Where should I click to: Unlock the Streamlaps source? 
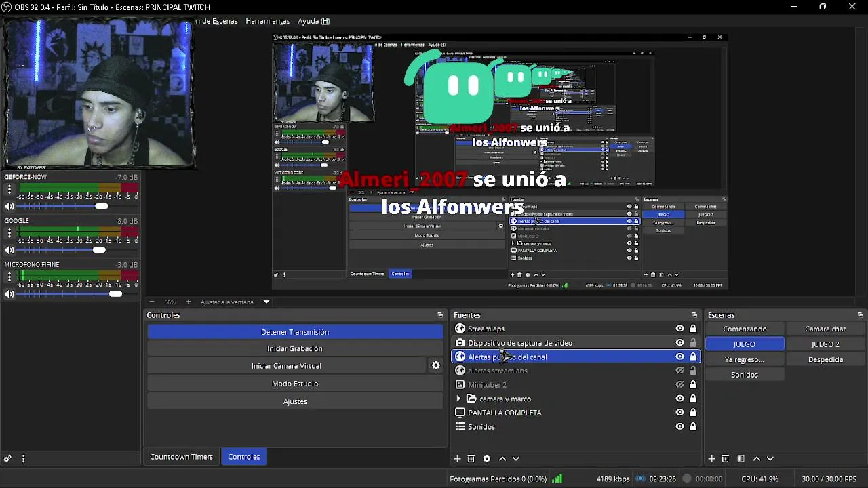693,329
